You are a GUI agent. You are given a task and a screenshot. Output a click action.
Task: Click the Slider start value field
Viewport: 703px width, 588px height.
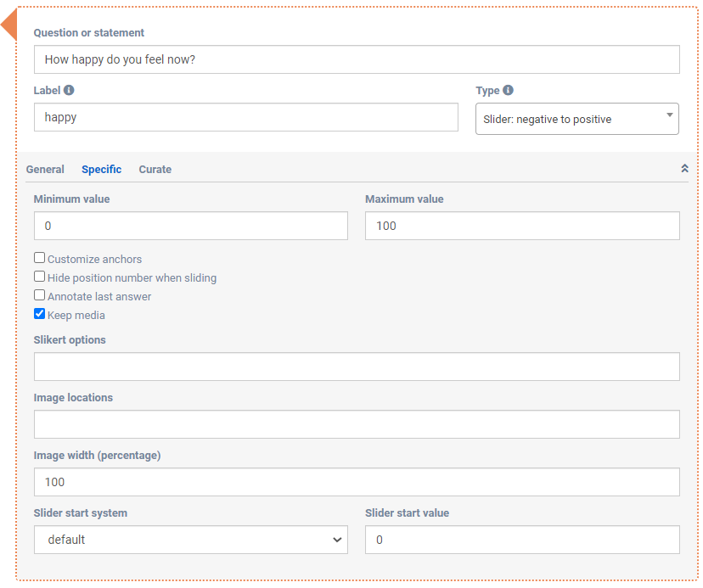click(521, 540)
